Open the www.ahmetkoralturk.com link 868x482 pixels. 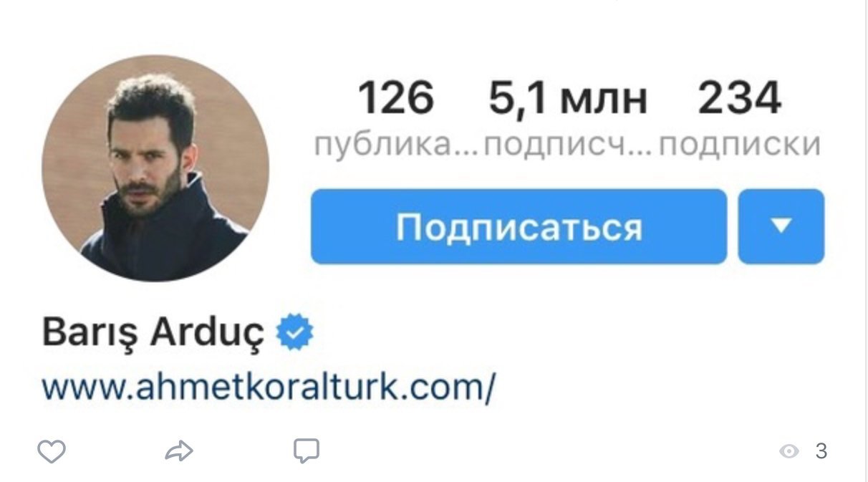click(x=269, y=388)
